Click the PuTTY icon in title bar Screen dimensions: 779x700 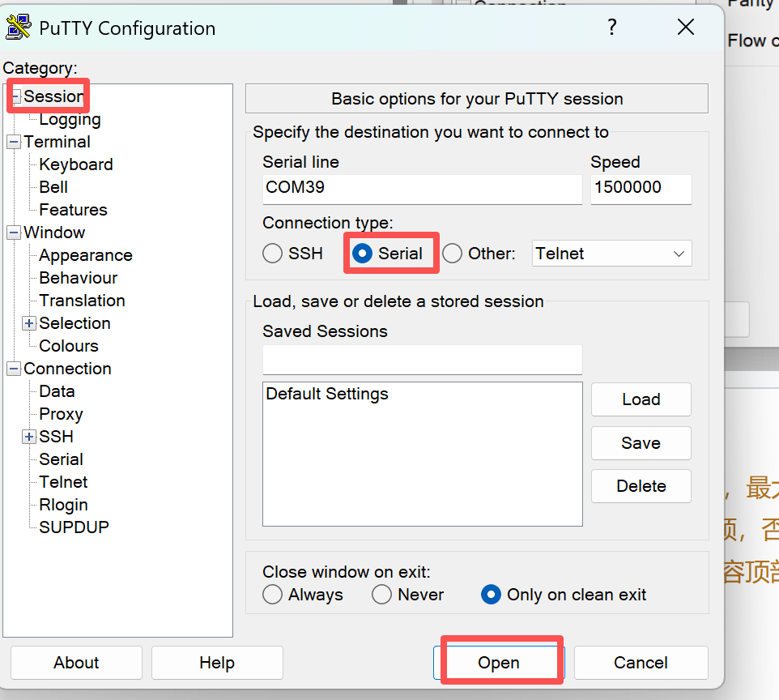(x=19, y=28)
